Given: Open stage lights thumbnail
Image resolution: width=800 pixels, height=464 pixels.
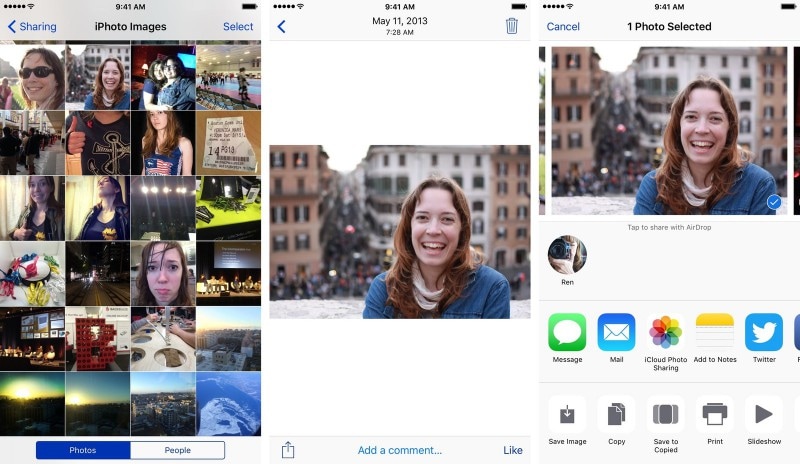Looking at the screenshot, I should (x=163, y=208).
